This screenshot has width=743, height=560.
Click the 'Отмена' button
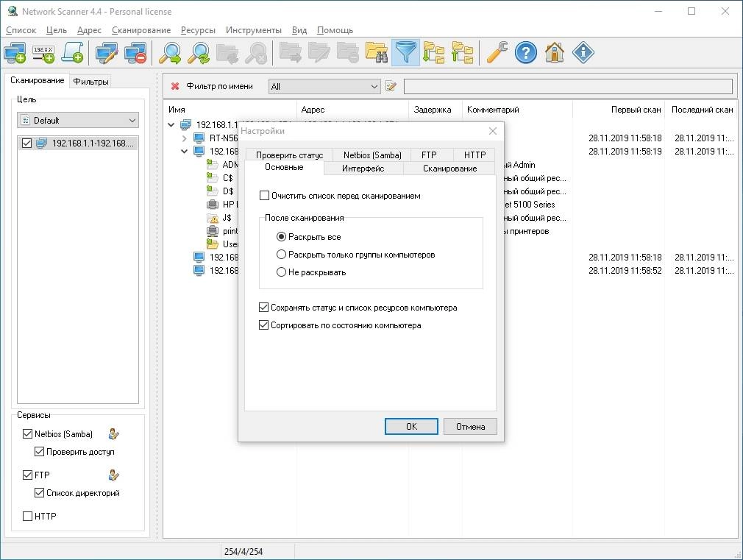point(471,426)
